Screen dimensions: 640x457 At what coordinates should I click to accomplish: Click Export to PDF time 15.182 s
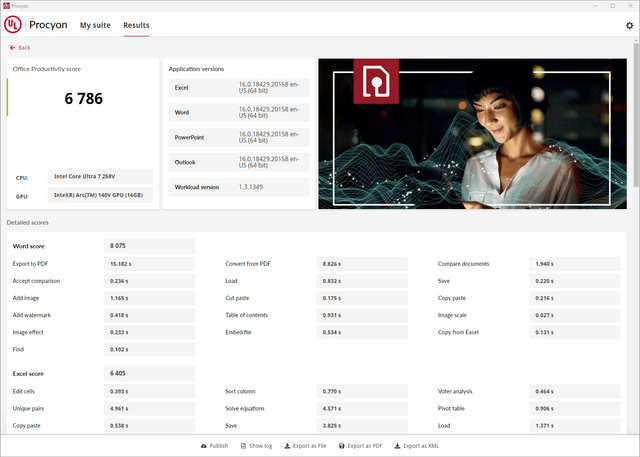coord(149,264)
